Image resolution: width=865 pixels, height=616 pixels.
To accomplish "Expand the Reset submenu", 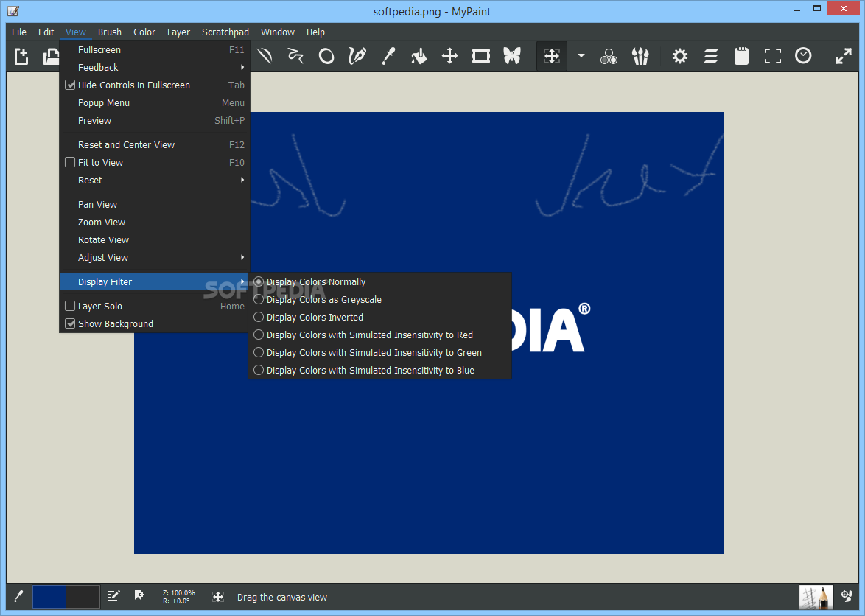I will tap(155, 181).
